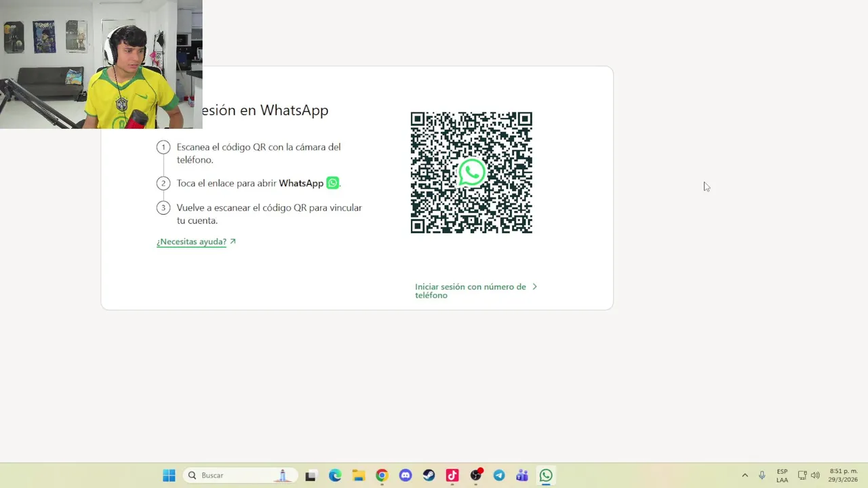This screenshot has height=488, width=868.
Task: Click the arrow beside Iniciar sesión con número
Action: tap(534, 287)
